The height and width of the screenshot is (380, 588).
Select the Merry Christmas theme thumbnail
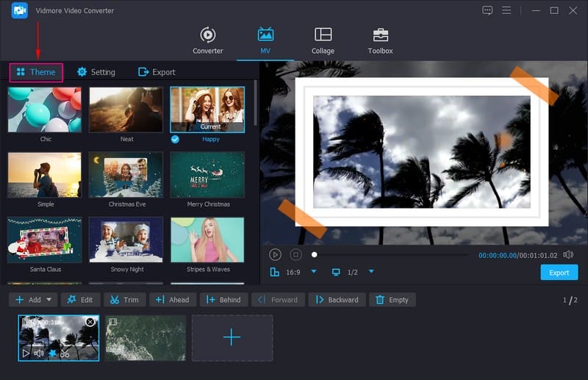pyautogui.click(x=207, y=175)
